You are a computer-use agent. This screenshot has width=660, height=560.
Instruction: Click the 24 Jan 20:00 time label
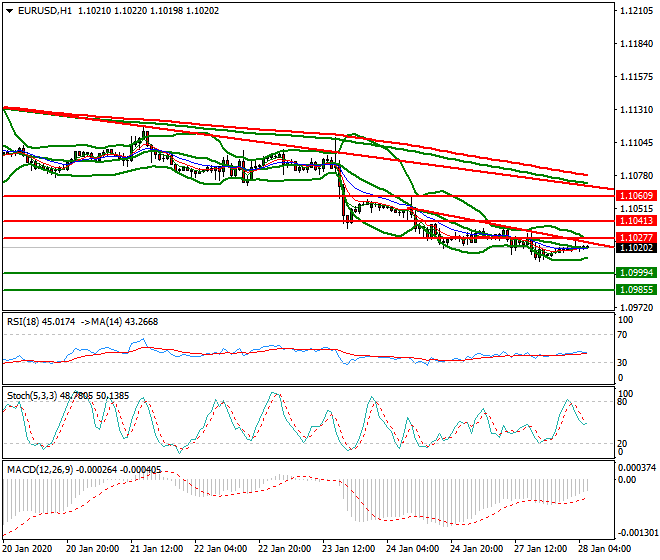[x=476, y=549]
